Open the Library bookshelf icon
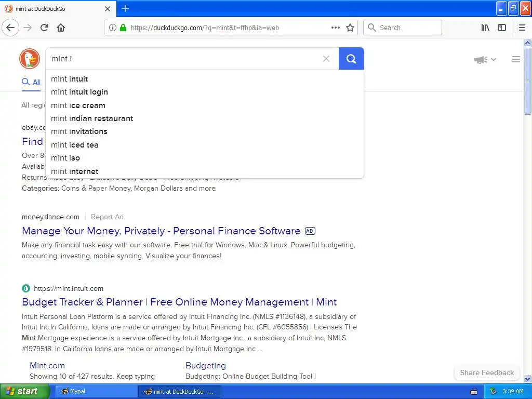Screen dimensions: 532x399 click(x=485, y=28)
